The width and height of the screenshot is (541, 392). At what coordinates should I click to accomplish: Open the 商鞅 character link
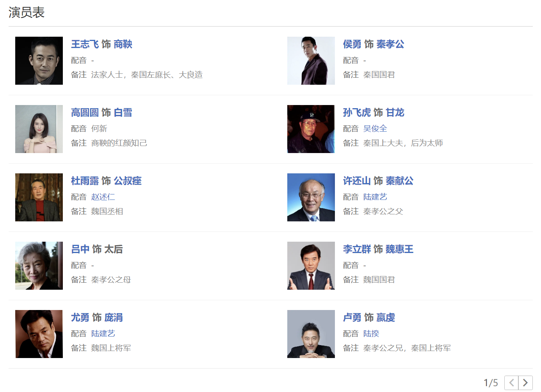123,45
